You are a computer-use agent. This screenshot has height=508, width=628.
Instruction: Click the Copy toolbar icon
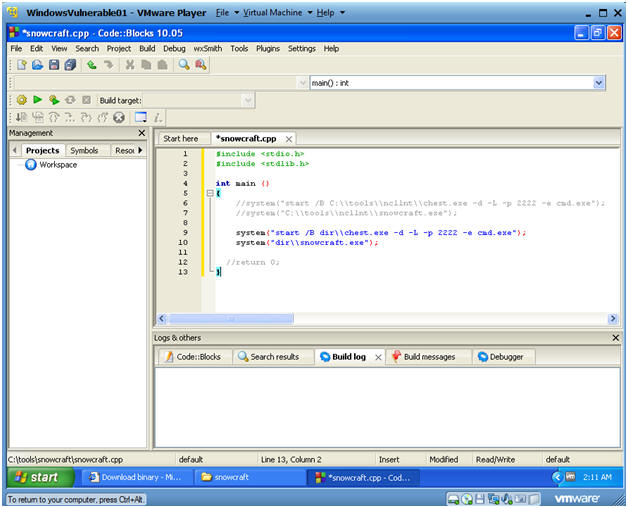[146, 65]
